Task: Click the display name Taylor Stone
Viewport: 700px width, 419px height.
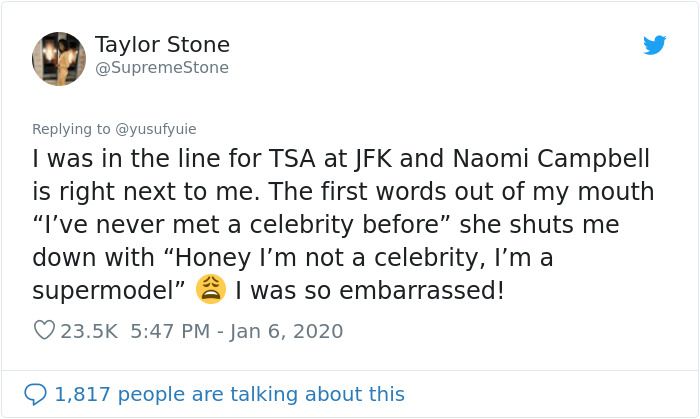Action: tap(162, 45)
